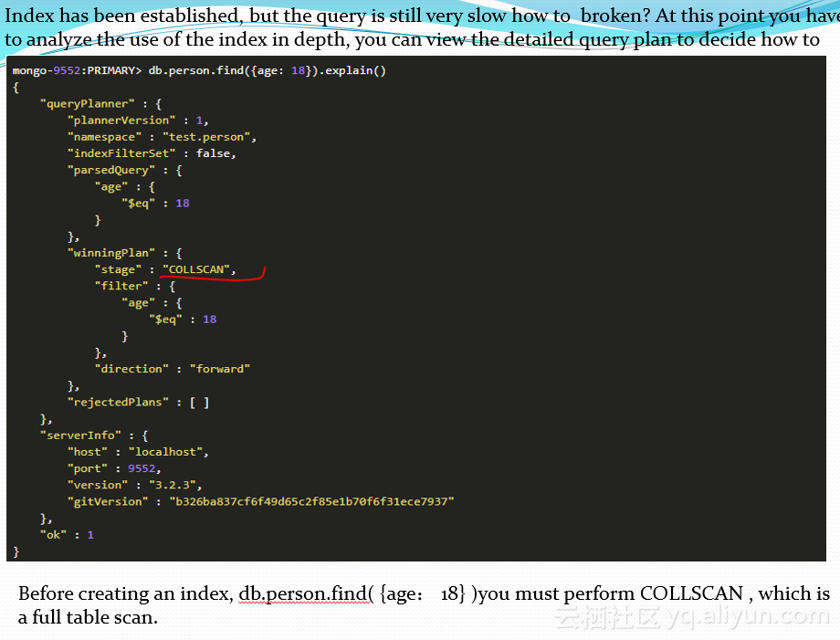Click the "winningPlan" key
Viewport: 840px width, 640px height.
(111, 253)
